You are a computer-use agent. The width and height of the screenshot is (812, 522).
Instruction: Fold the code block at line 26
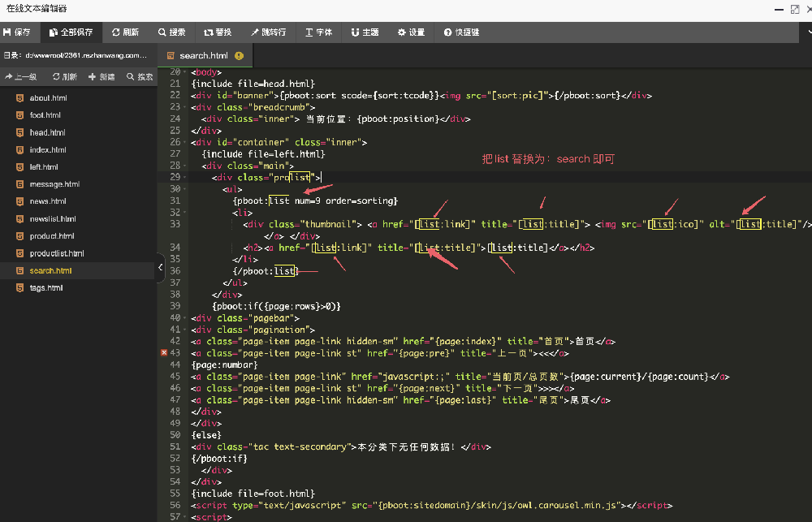[x=185, y=142]
